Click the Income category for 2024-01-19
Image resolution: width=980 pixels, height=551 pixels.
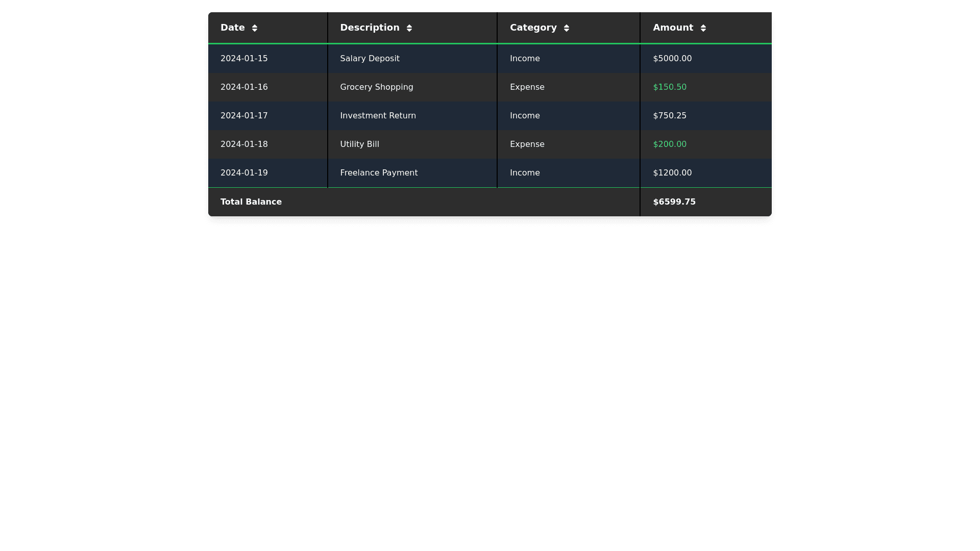coord(525,172)
